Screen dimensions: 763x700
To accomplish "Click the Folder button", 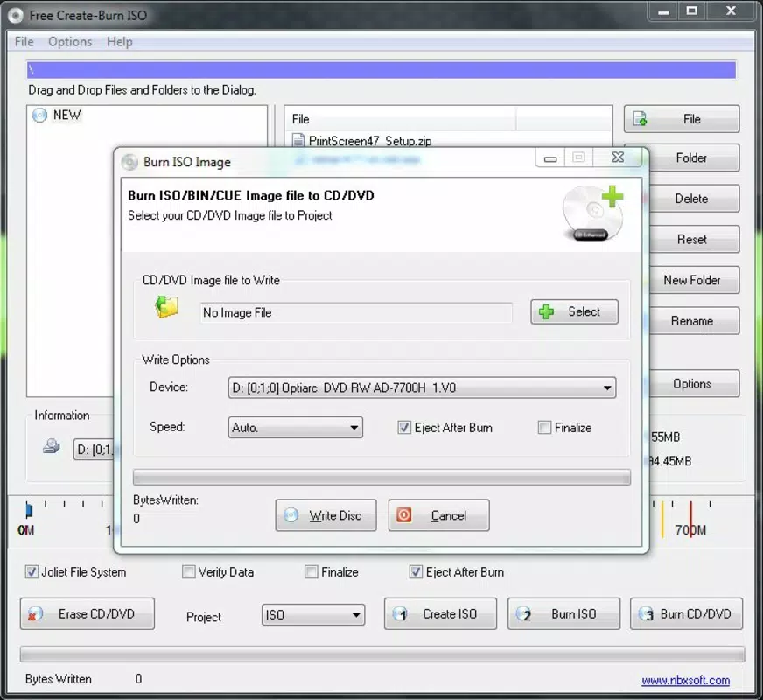I will 694,157.
